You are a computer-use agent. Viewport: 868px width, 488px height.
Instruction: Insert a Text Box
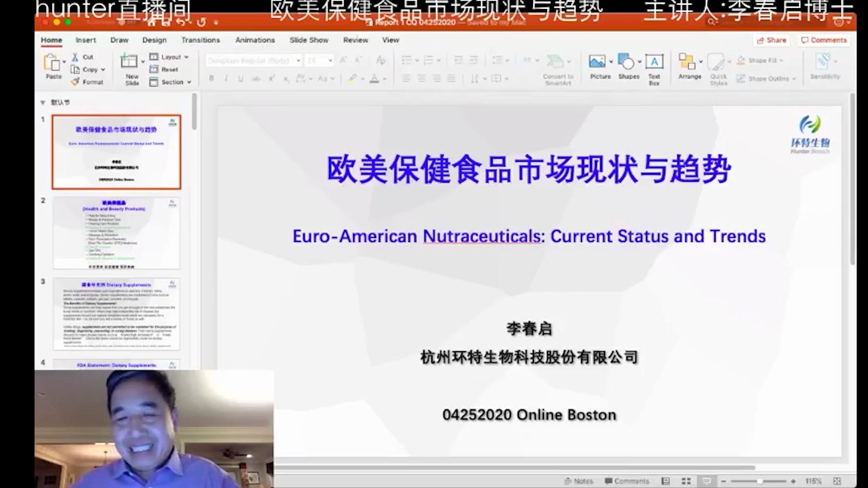point(654,70)
